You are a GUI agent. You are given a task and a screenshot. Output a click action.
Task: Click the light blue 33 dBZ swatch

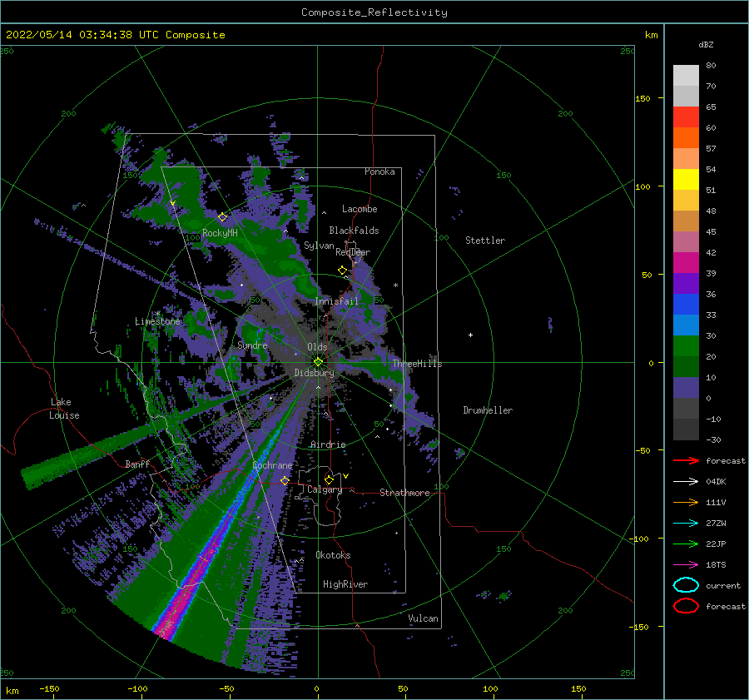click(686, 325)
